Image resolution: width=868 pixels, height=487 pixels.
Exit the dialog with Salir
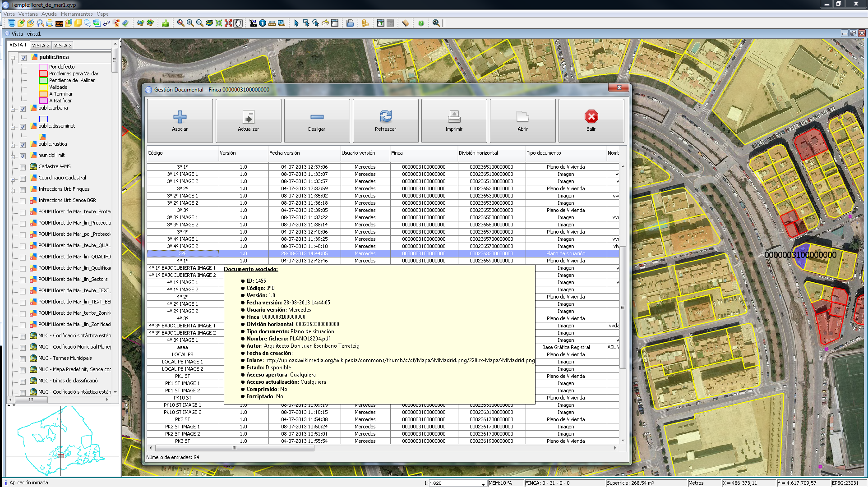pyautogui.click(x=591, y=121)
